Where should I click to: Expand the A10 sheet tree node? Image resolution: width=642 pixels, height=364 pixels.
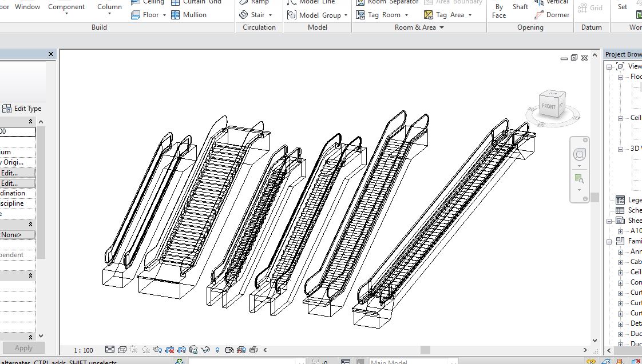pyautogui.click(x=620, y=231)
